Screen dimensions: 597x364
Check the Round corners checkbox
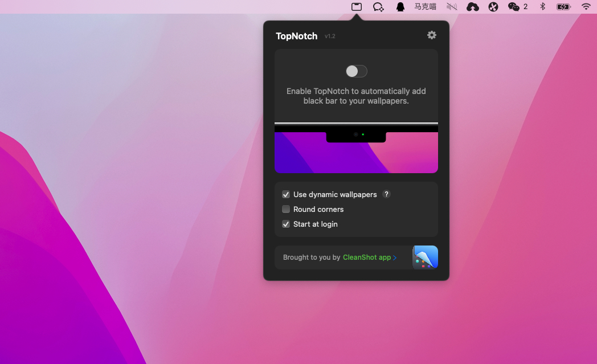(286, 210)
